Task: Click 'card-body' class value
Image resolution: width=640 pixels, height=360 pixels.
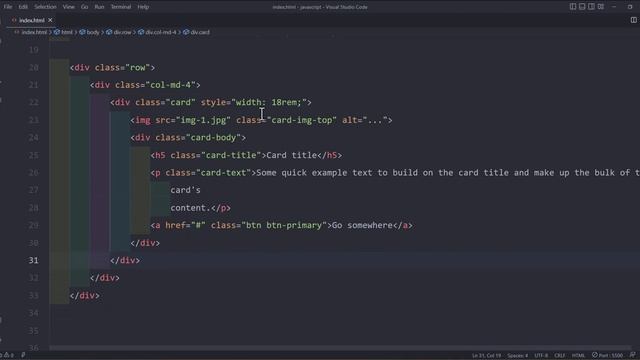Action: 213,138
